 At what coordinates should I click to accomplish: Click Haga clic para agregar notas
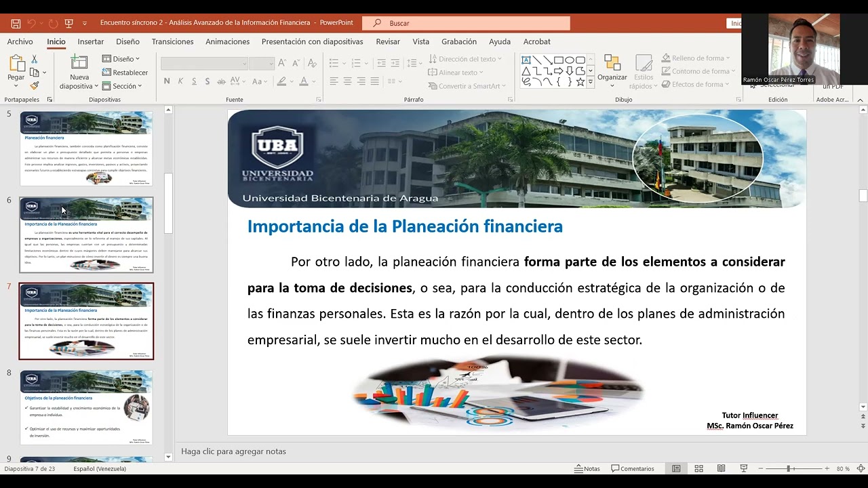pos(233,451)
